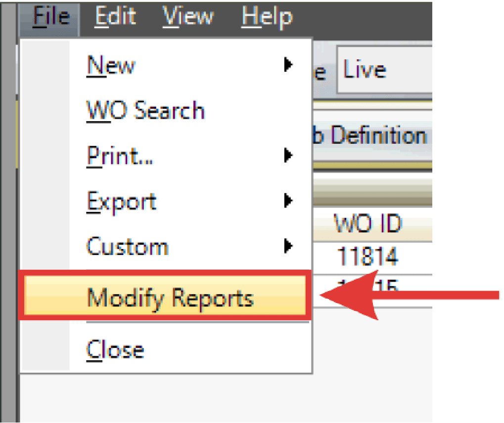Select WO Search from File menu

(x=145, y=110)
